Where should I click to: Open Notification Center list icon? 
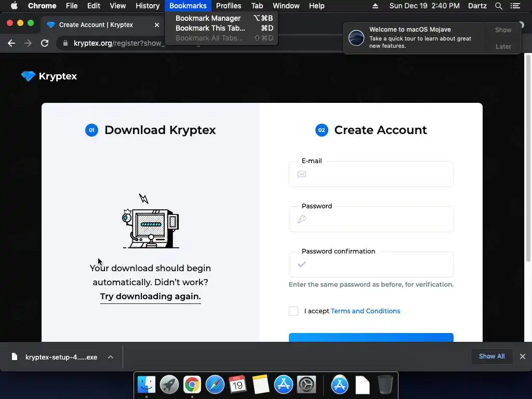pos(515,6)
